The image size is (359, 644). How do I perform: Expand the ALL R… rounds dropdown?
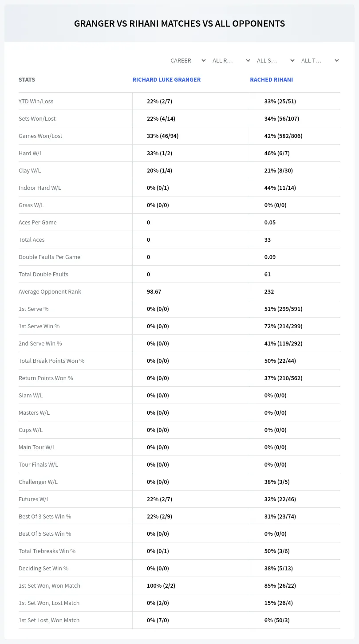[230, 60]
